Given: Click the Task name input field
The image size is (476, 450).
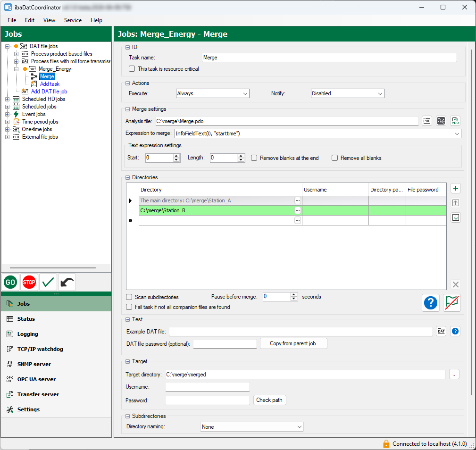Looking at the screenshot, I should 329,58.
